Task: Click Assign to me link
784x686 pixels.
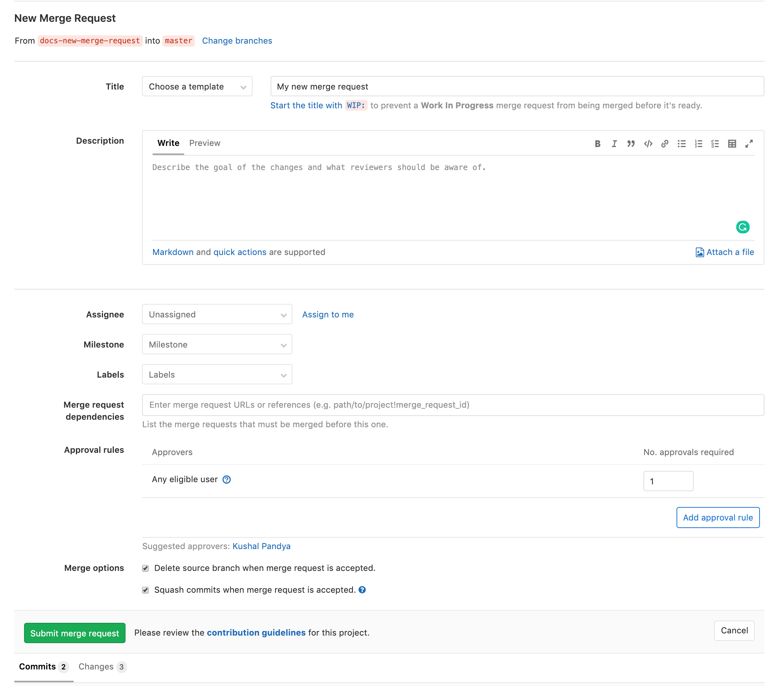Action: (x=328, y=314)
